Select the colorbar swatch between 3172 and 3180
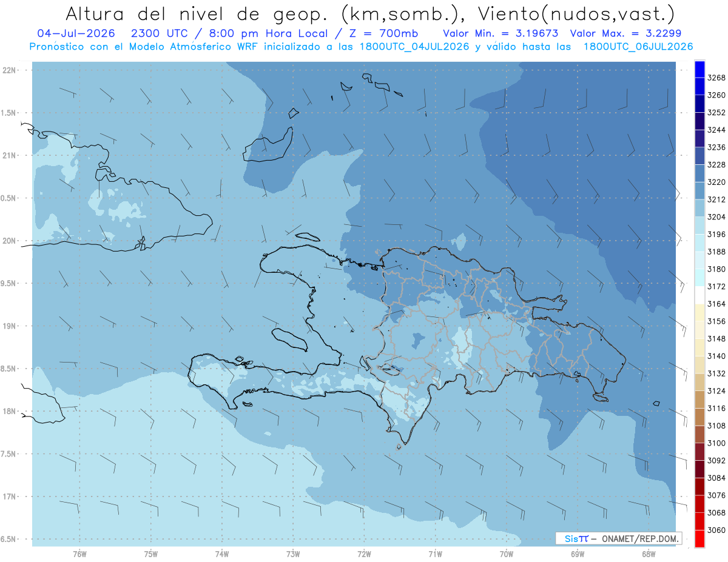Image resolution: width=728 pixels, height=562 pixels. tap(699, 278)
